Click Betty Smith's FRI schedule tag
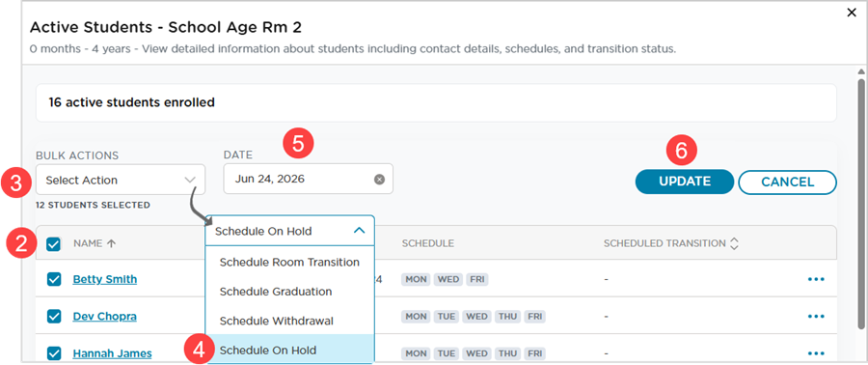The image size is (868, 365). click(x=477, y=279)
